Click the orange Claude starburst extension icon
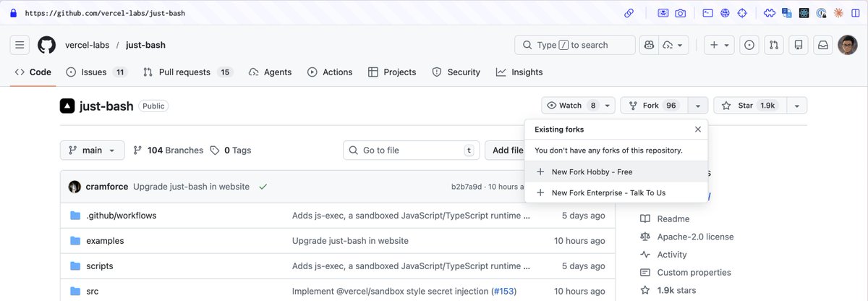868x301 pixels. point(838,13)
